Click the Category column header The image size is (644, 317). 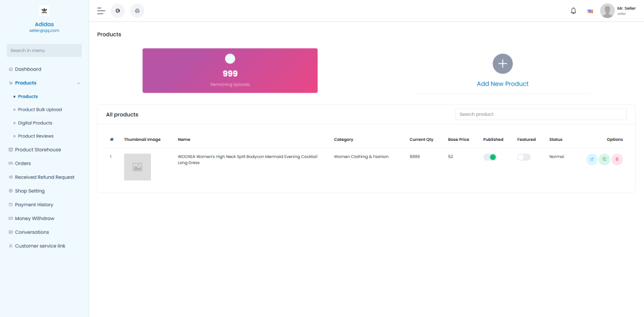343,140
